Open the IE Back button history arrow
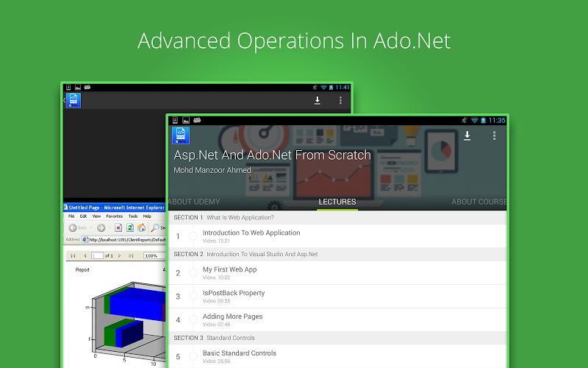The width and height of the screenshot is (588, 368). pos(90,227)
